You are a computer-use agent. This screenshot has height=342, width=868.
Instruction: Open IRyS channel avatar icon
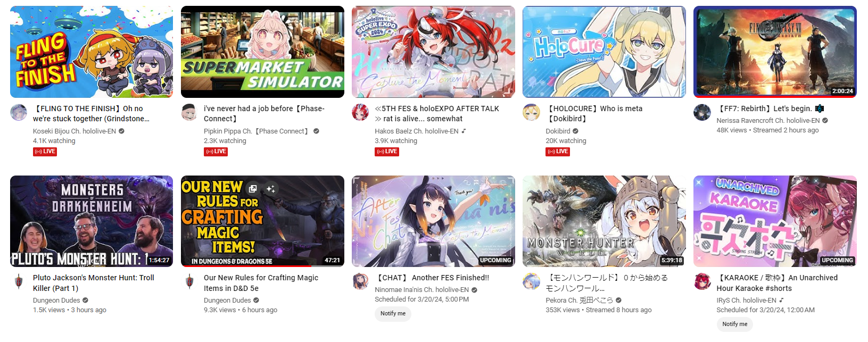702,281
